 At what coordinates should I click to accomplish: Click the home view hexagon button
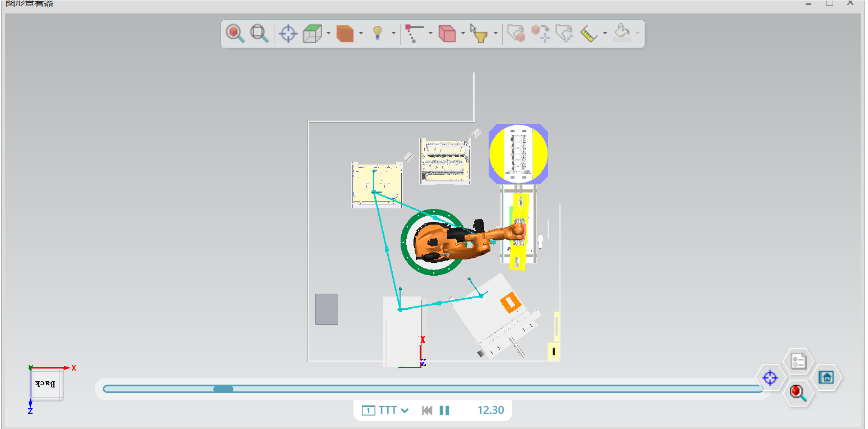826,377
